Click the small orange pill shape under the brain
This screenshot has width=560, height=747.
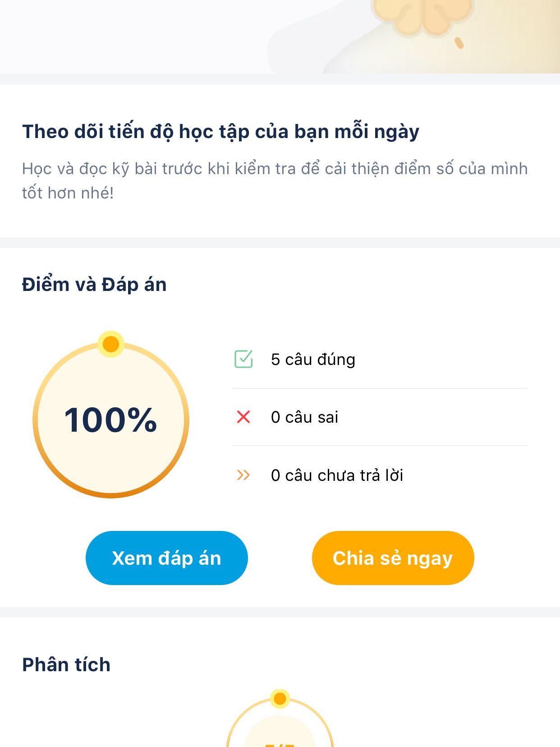tap(459, 43)
